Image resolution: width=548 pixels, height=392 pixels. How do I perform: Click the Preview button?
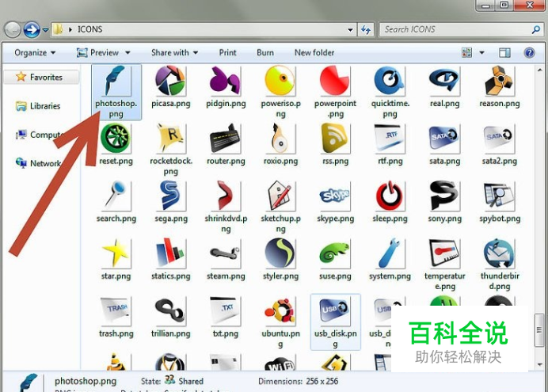[98, 53]
